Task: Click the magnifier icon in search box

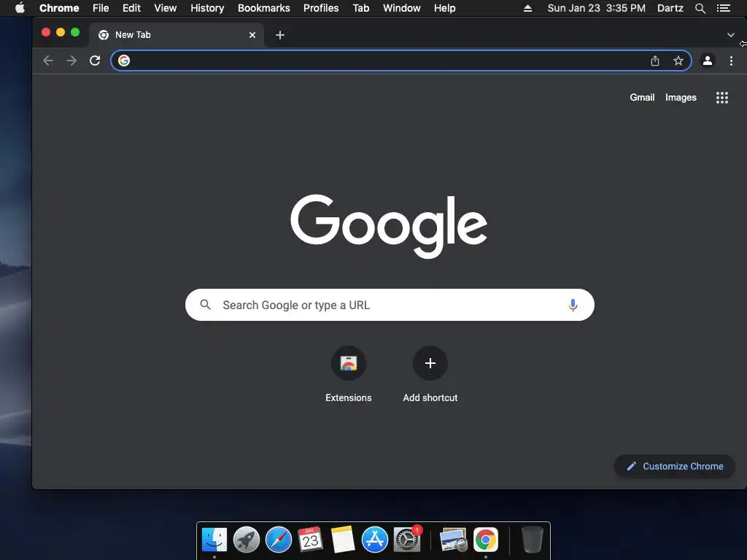Action: coord(205,304)
